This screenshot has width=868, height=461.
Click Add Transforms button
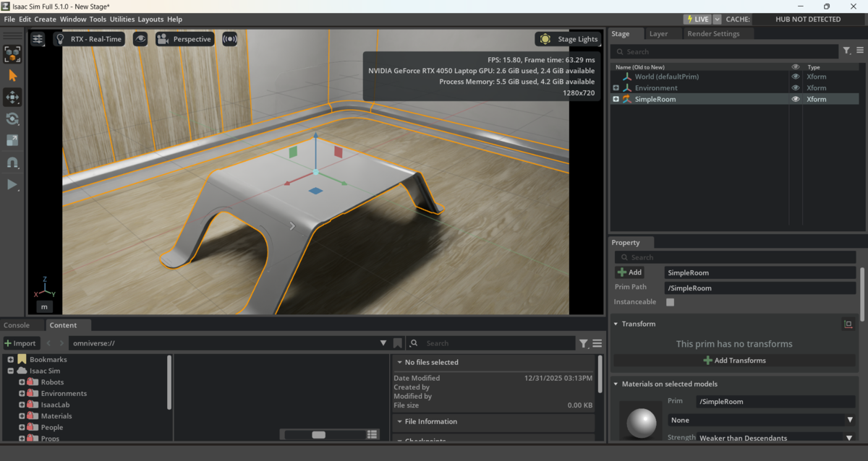pos(735,361)
